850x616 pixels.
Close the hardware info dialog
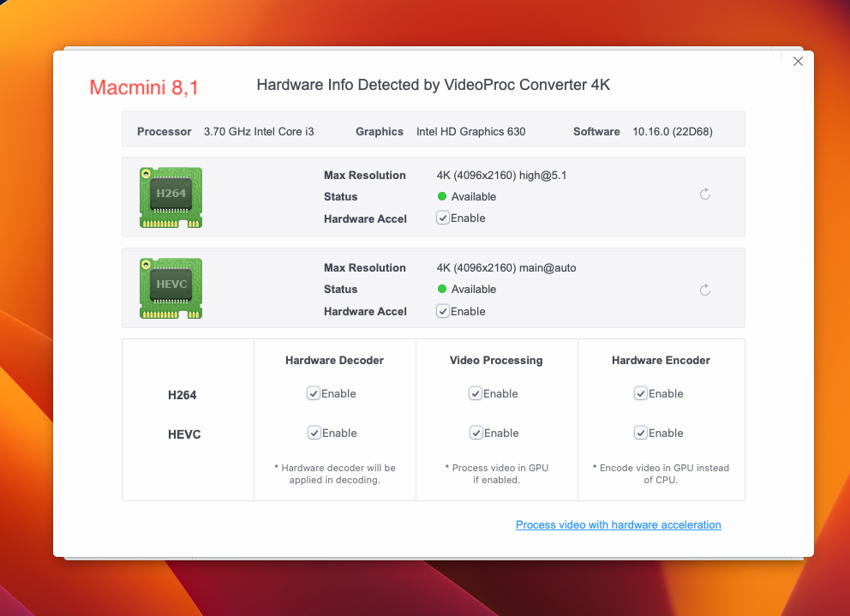(x=798, y=62)
